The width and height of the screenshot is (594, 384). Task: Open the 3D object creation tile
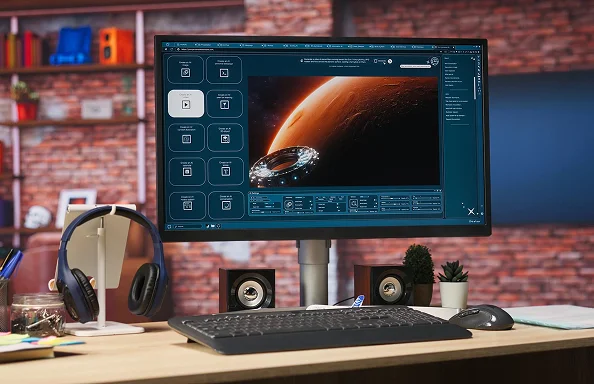pyautogui.click(x=225, y=137)
